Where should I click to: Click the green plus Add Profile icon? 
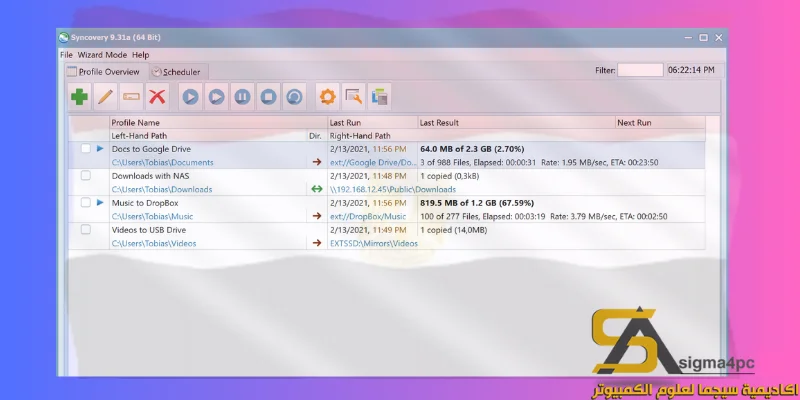[80, 96]
